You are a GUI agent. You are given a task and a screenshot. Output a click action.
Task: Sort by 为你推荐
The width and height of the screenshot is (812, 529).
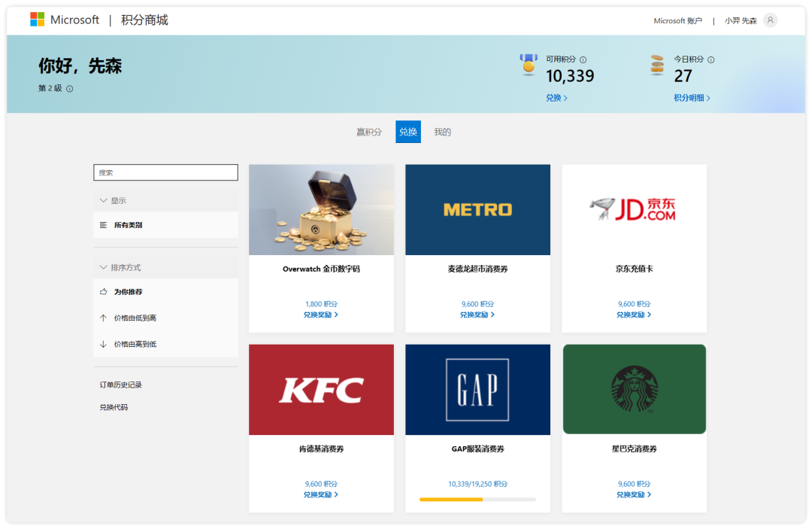(x=165, y=292)
